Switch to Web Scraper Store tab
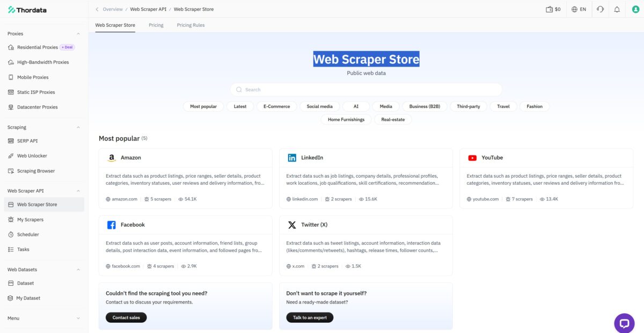Image resolution: width=644 pixels, height=333 pixels. 115,25
